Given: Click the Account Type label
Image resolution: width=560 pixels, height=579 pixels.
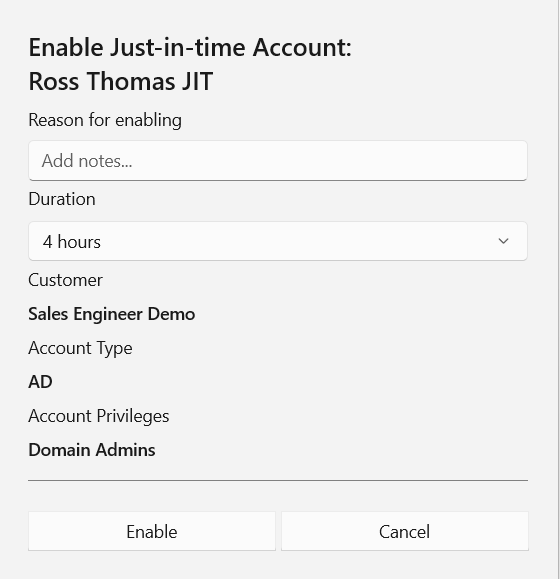Looking at the screenshot, I should coord(80,348).
